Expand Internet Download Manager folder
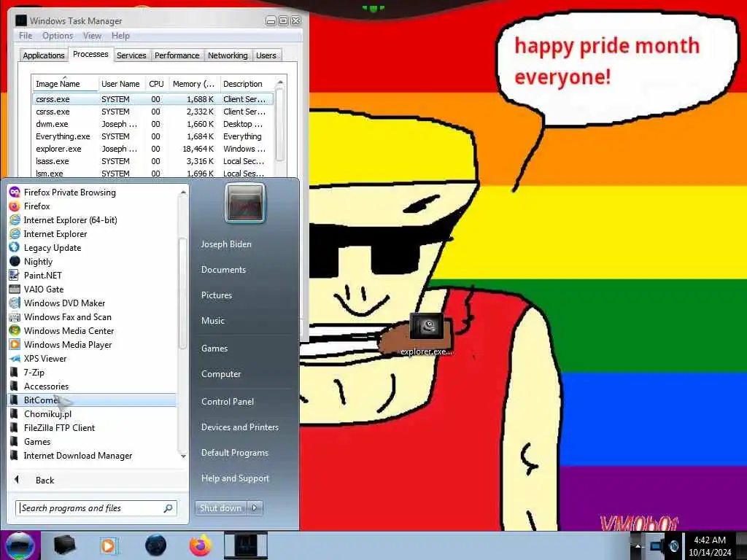Viewport: 747px width, 560px height. 71,455
